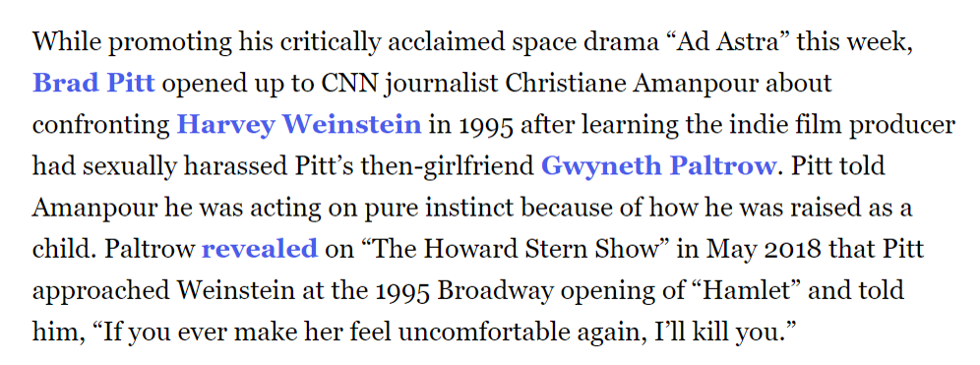Click the blue 'revealed' hyperlink
The width and height of the screenshot is (980, 365).
tap(260, 249)
